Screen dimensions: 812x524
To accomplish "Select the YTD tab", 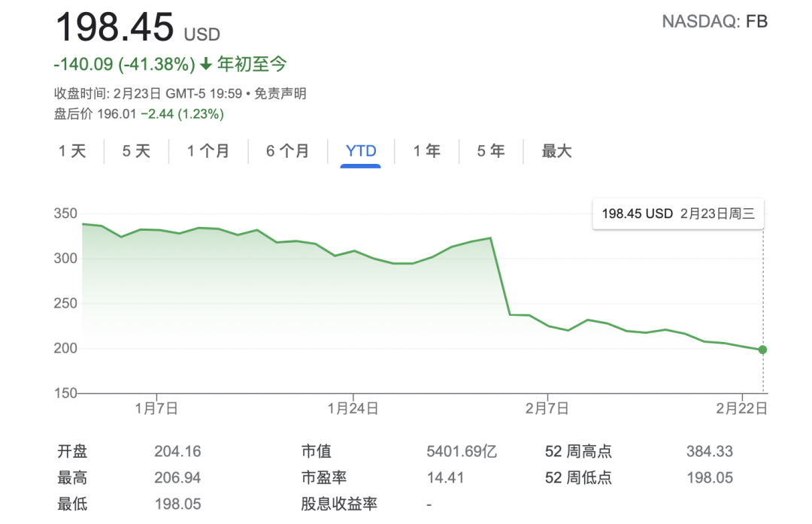I will click(361, 151).
